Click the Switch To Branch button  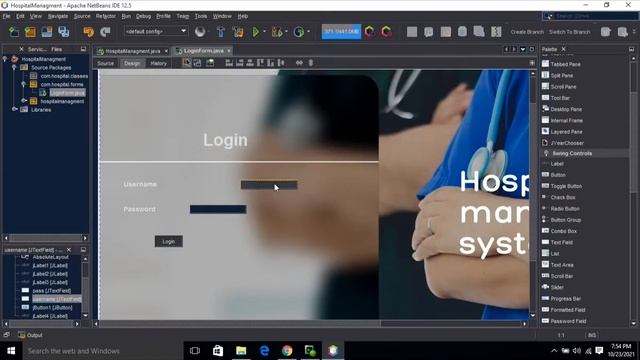569,32
